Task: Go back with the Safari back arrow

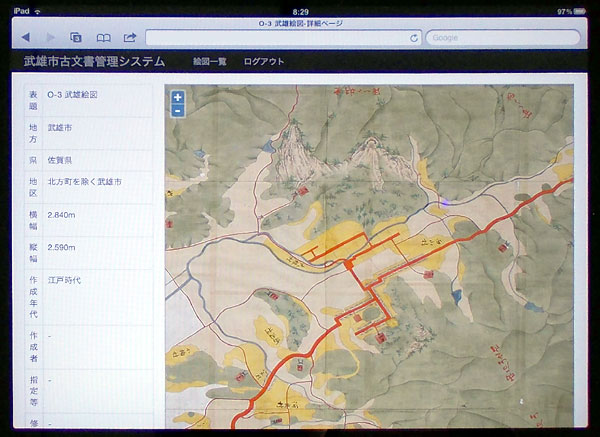Action: [x=26, y=38]
